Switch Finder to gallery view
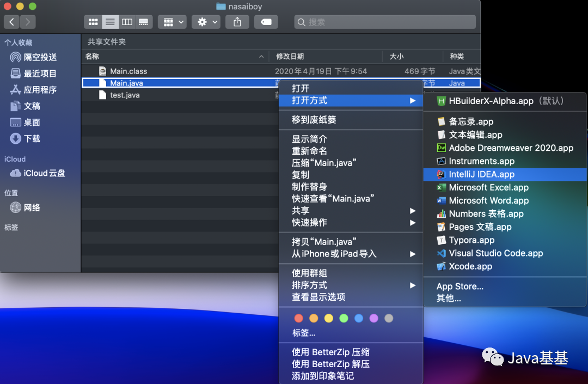 [x=144, y=22]
